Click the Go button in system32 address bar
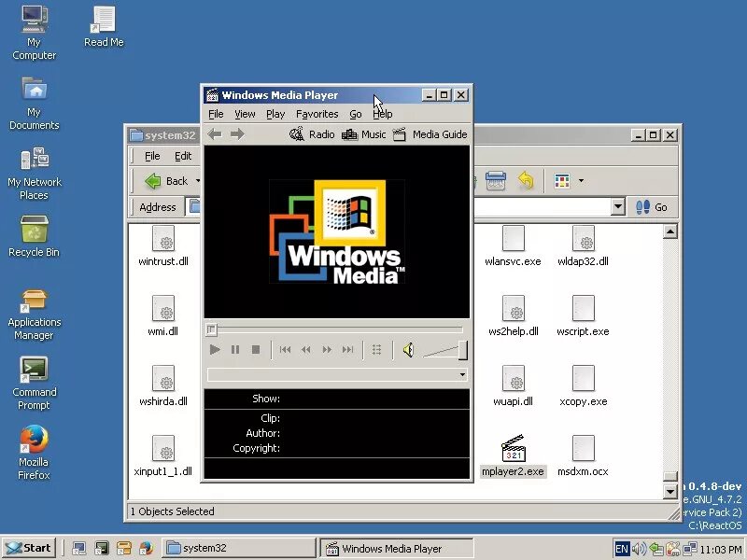The image size is (747, 560). (651, 207)
